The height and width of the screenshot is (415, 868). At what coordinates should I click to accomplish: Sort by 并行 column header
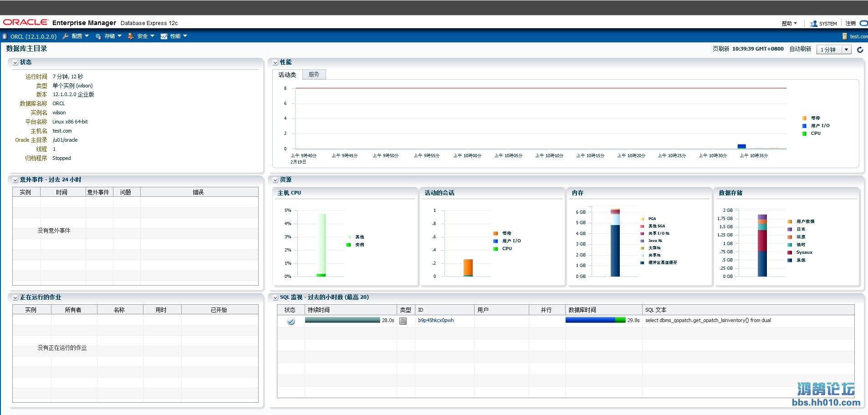click(x=547, y=310)
